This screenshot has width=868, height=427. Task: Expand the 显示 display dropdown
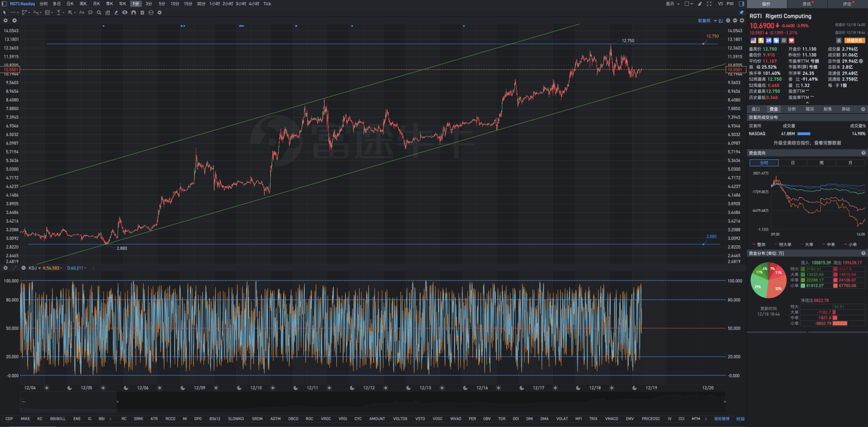[x=673, y=4]
